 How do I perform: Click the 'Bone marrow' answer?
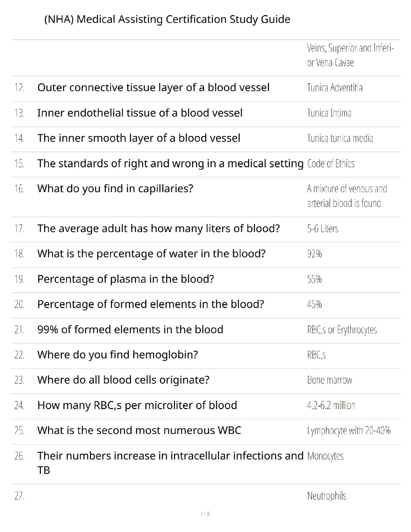(x=329, y=380)
